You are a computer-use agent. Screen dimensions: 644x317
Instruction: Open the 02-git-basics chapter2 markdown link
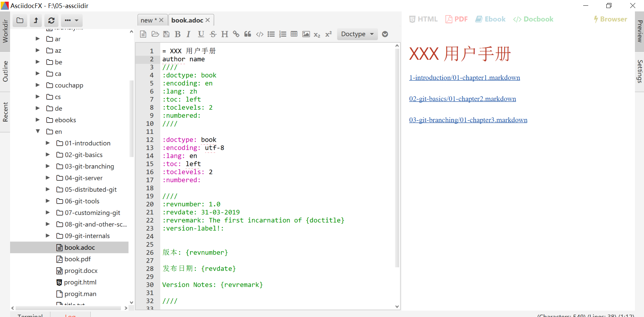tap(462, 99)
